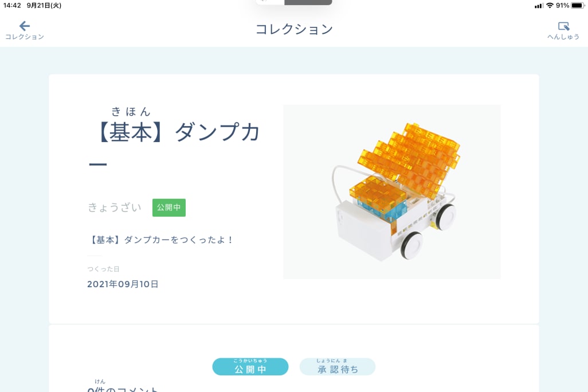Tap the description ダンプカーをつくったよ！
The width and height of the screenshot is (588, 392).
160,240
